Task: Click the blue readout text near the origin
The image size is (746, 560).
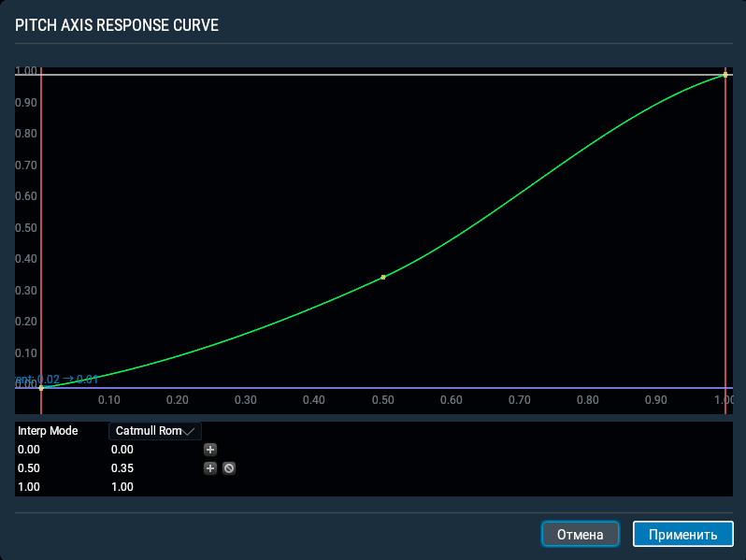Action: [58, 380]
